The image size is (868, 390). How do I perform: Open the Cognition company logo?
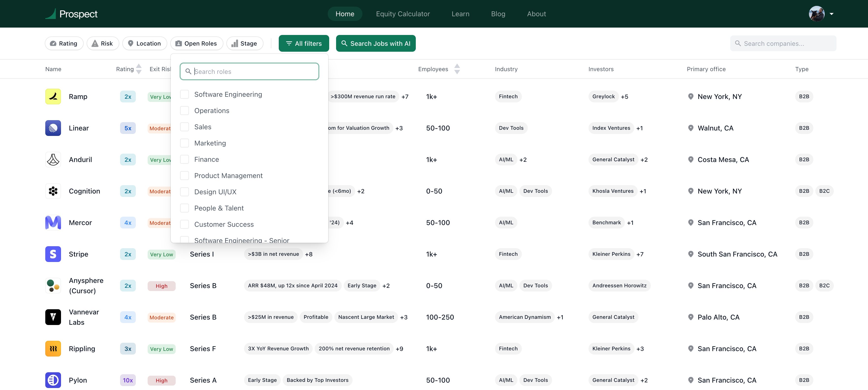(53, 191)
